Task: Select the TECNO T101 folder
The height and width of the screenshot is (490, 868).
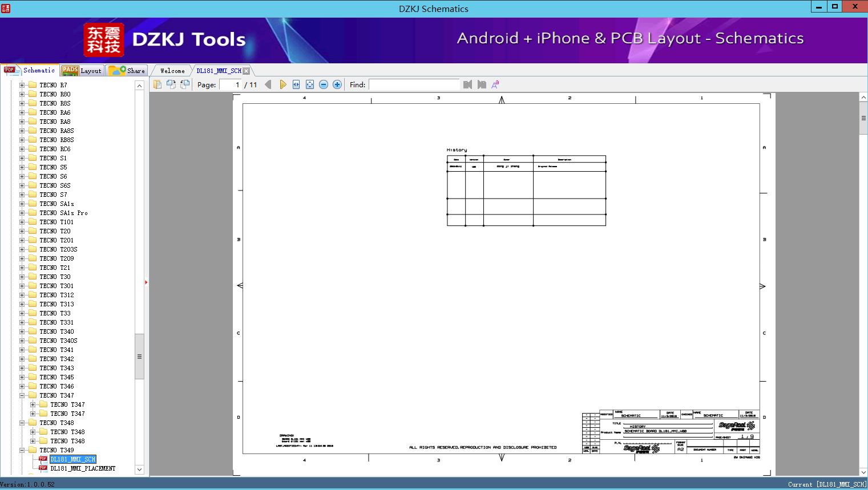Action: tap(56, 222)
